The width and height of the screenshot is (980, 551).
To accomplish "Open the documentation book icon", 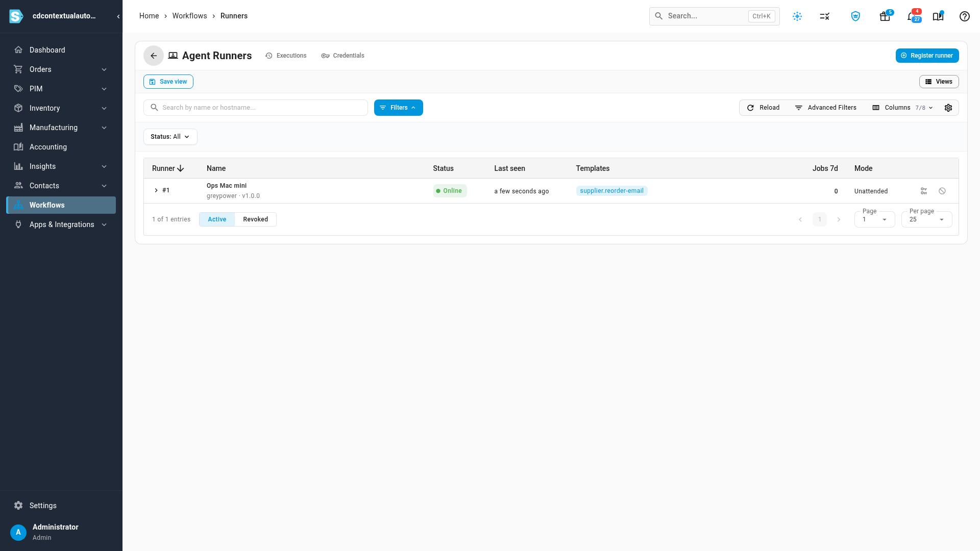I will [938, 16].
